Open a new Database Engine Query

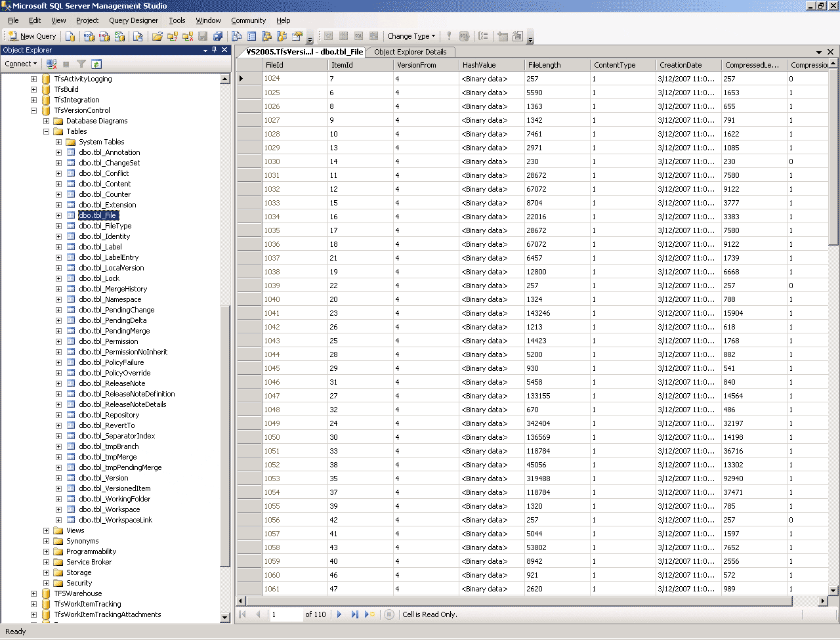(70, 36)
